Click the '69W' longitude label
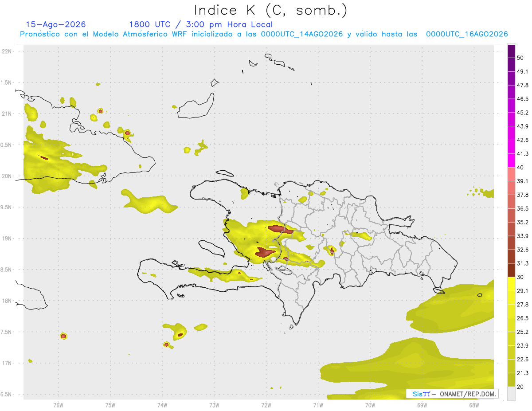Screen dimensions: 532x411 coord(422,405)
